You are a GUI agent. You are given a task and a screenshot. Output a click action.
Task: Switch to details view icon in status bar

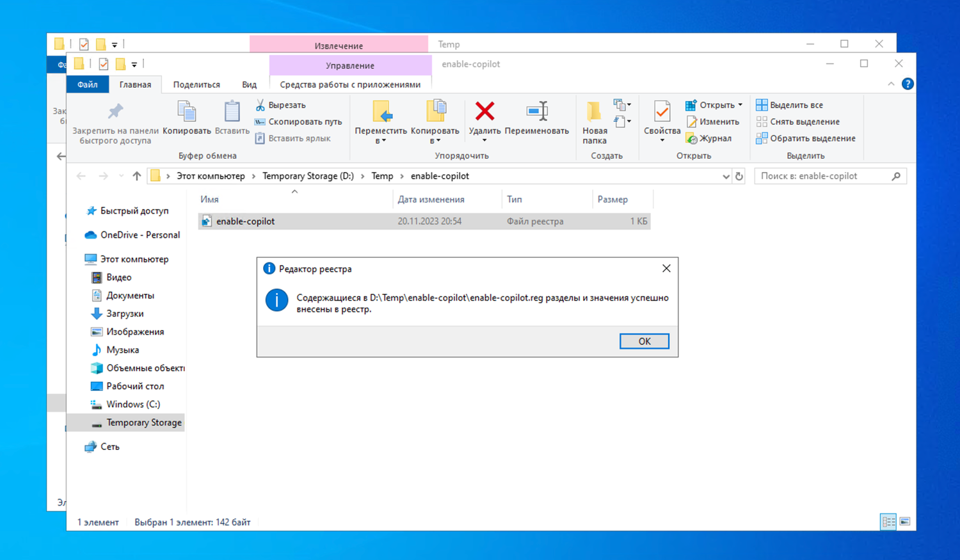(888, 522)
